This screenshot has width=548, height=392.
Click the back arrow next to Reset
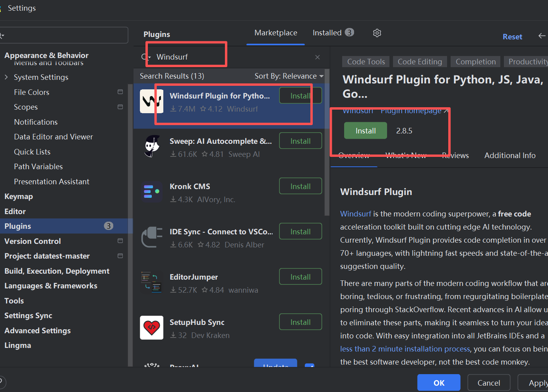(x=542, y=36)
